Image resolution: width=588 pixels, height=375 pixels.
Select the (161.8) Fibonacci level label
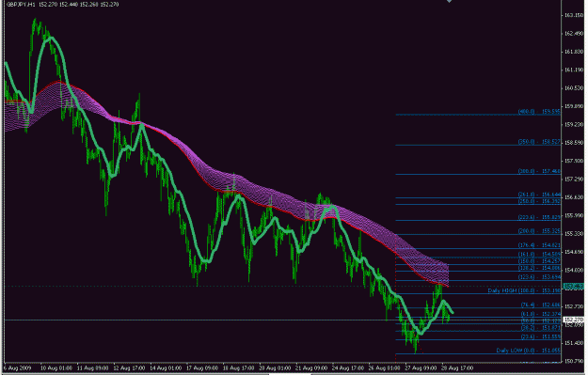(539, 255)
